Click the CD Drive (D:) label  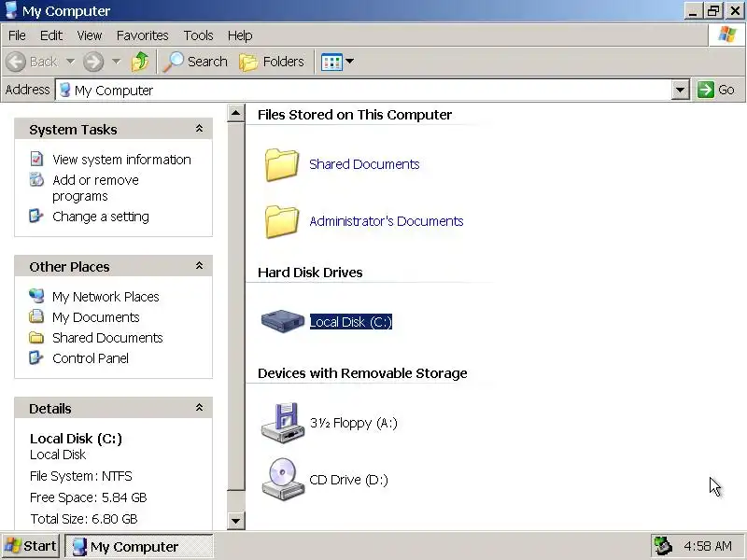point(348,480)
